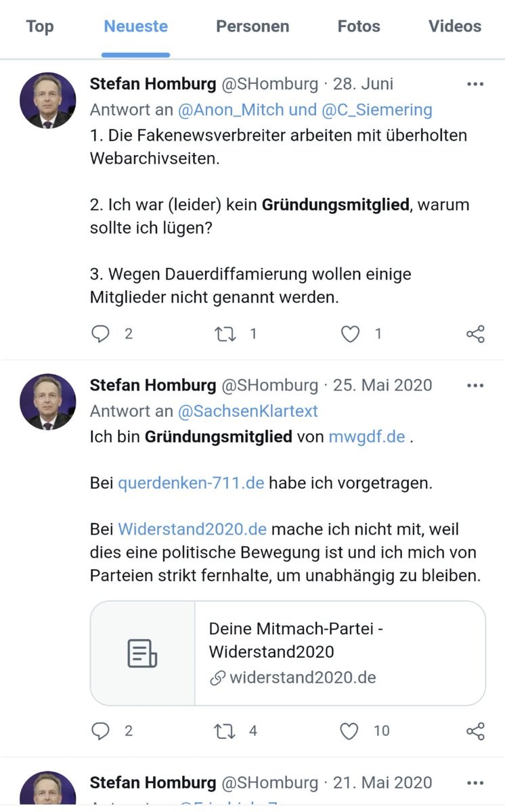Open the Fotos tab

pos(359,27)
